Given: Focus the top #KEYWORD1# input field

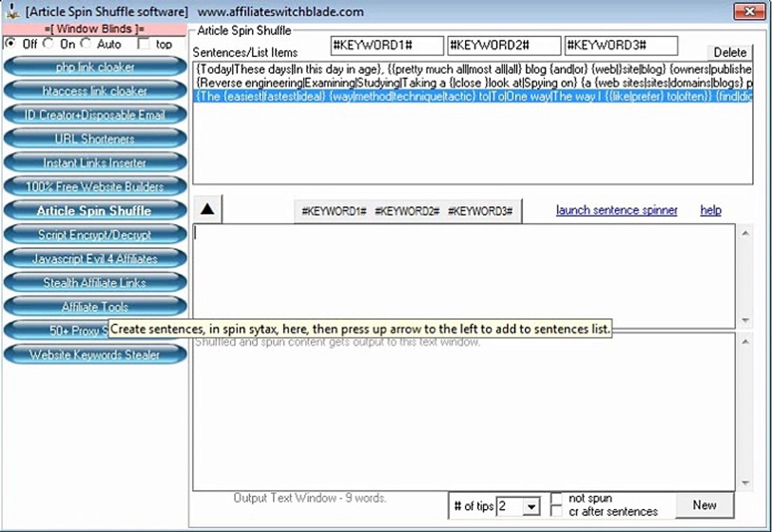Looking at the screenshot, I should pyautogui.click(x=387, y=46).
